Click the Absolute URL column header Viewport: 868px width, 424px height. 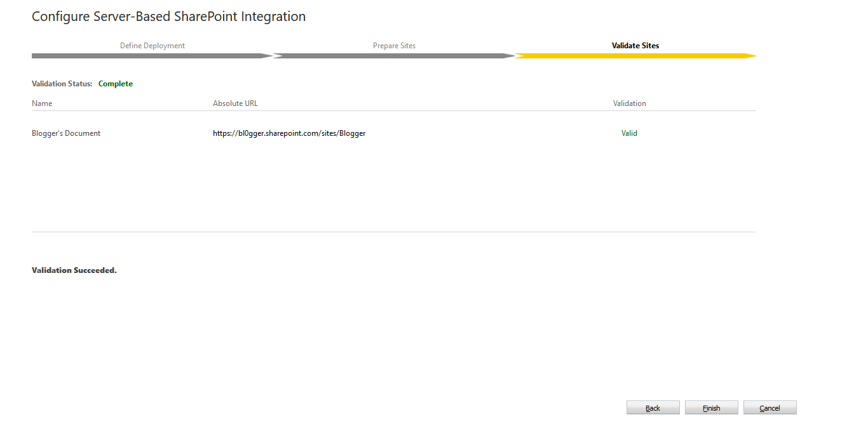[235, 103]
